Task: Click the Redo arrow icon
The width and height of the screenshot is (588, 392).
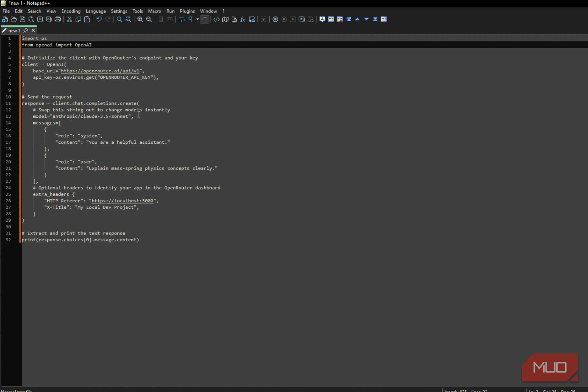Action: [x=108, y=19]
